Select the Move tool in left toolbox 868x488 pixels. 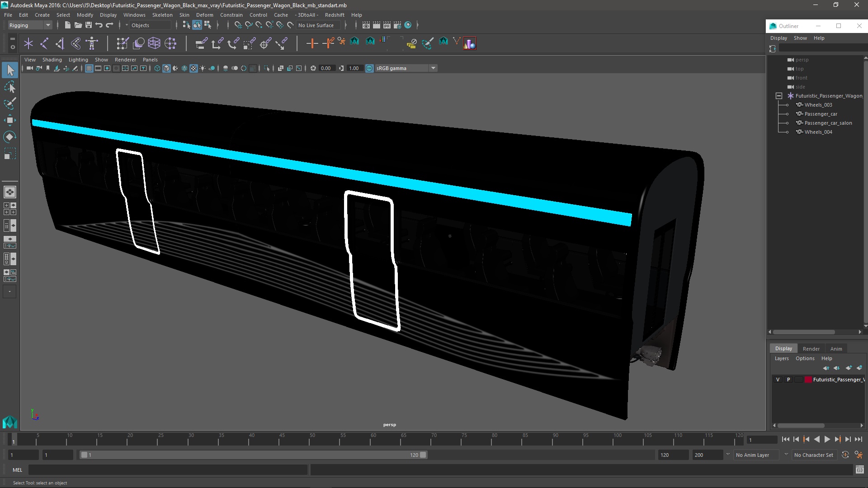(x=9, y=120)
